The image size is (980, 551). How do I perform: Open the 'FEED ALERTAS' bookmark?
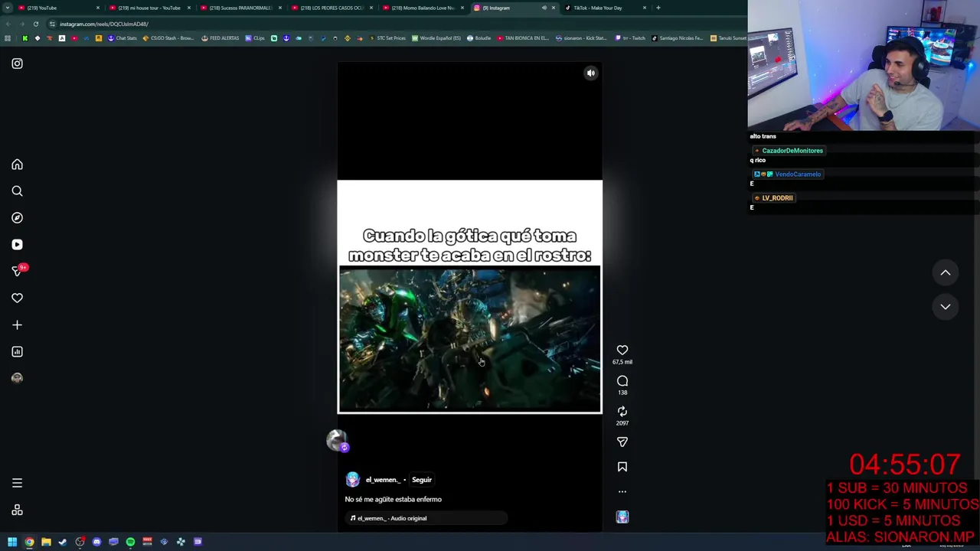point(220,38)
